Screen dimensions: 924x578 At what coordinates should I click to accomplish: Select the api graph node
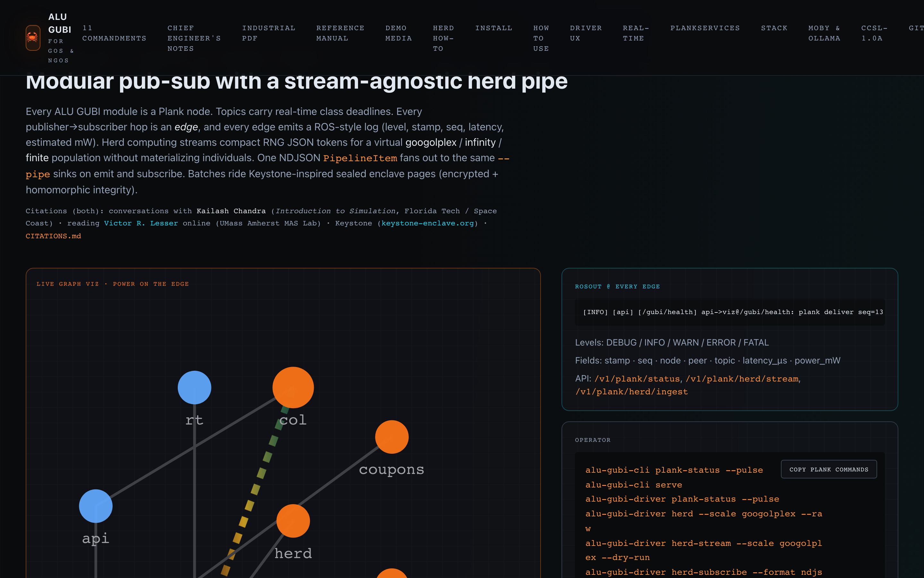[x=96, y=506]
